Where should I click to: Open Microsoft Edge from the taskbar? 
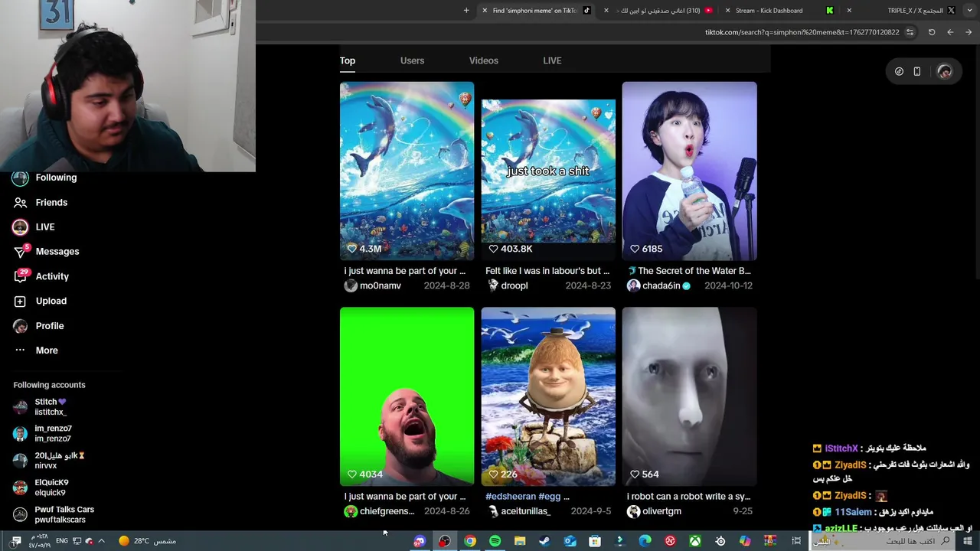[x=645, y=541]
